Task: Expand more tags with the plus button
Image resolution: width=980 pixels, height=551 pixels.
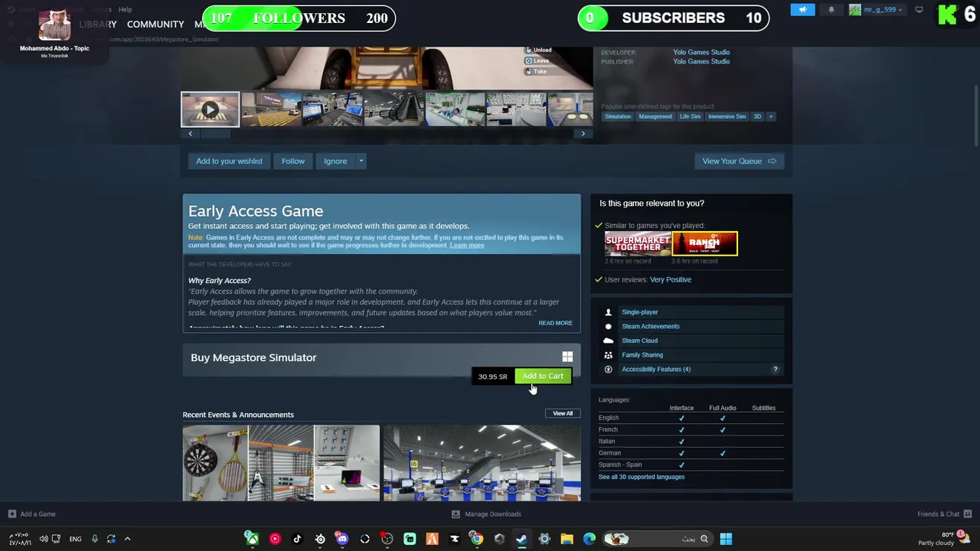Action: pos(771,116)
